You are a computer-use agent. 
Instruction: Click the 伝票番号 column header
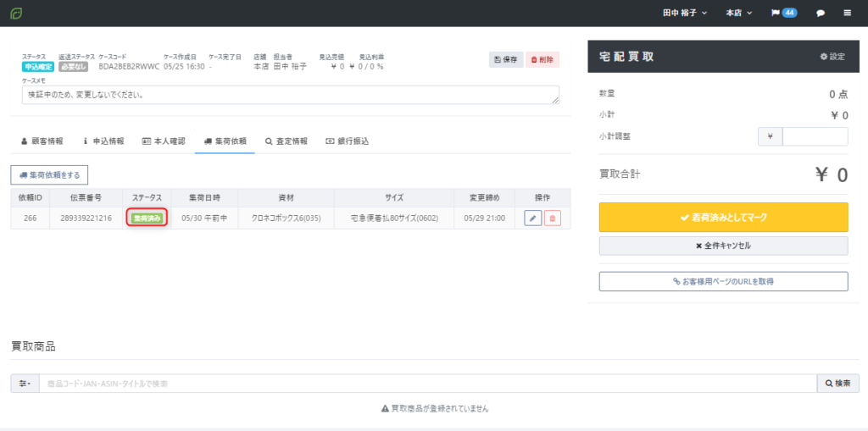86,197
